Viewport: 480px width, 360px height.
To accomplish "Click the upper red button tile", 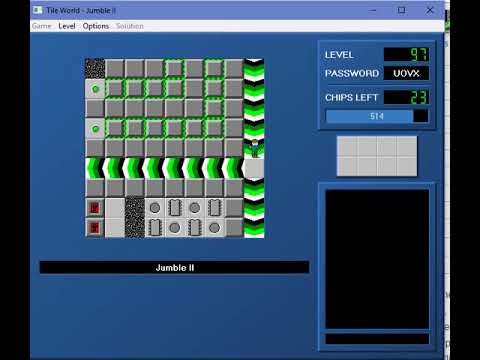I will click(95, 208).
